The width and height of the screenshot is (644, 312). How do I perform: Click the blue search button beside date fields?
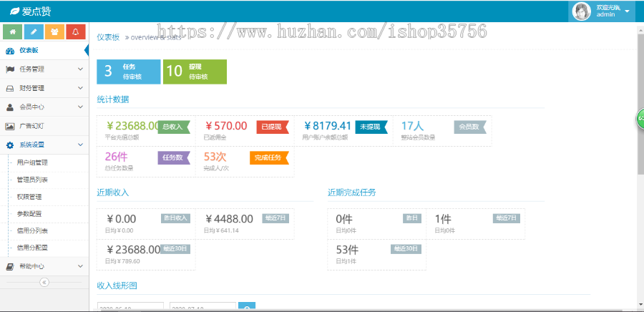(x=246, y=307)
